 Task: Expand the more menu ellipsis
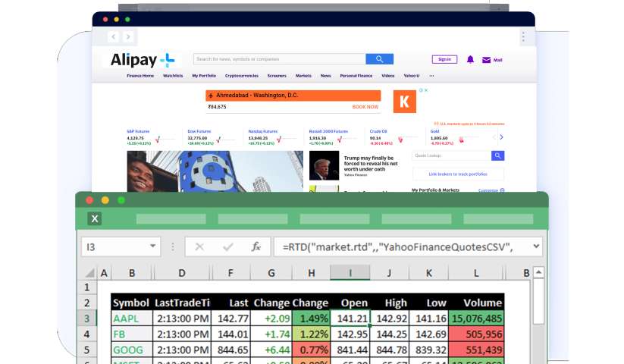[x=431, y=76]
